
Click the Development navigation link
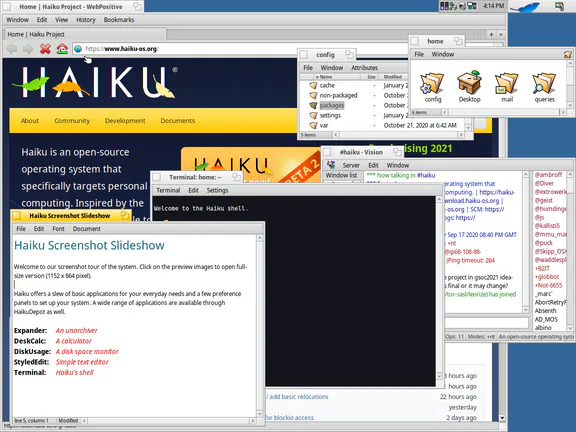click(x=125, y=120)
